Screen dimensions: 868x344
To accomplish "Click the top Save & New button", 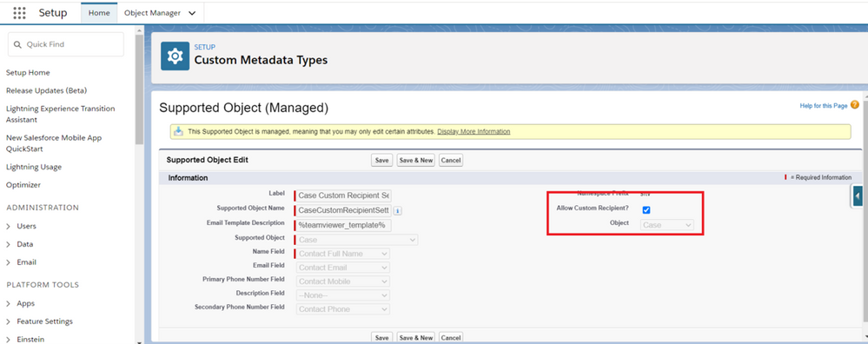I will point(415,161).
